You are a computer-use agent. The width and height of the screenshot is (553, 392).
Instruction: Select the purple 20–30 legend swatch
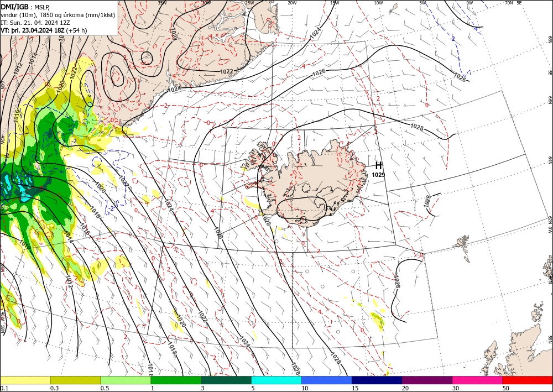point(427,380)
